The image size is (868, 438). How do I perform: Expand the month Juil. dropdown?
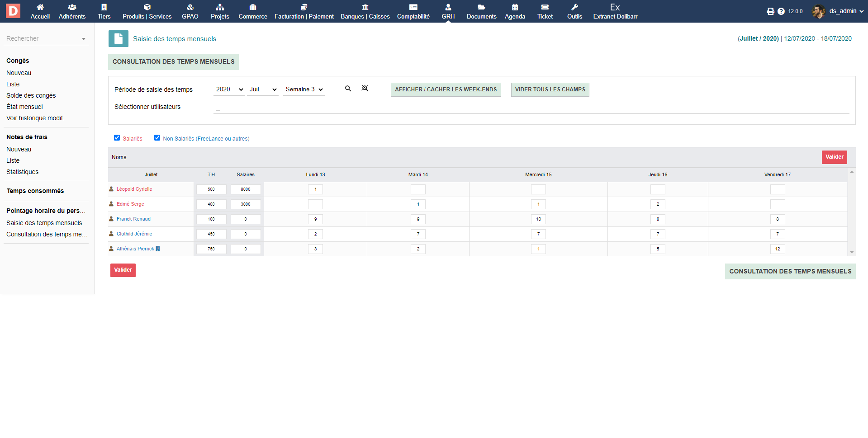[263, 89]
